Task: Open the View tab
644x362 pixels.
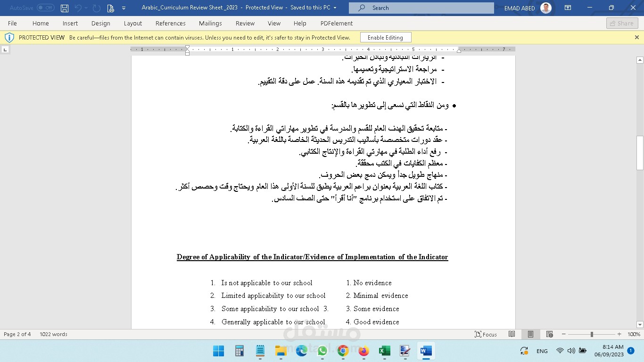Action: pyautogui.click(x=274, y=23)
